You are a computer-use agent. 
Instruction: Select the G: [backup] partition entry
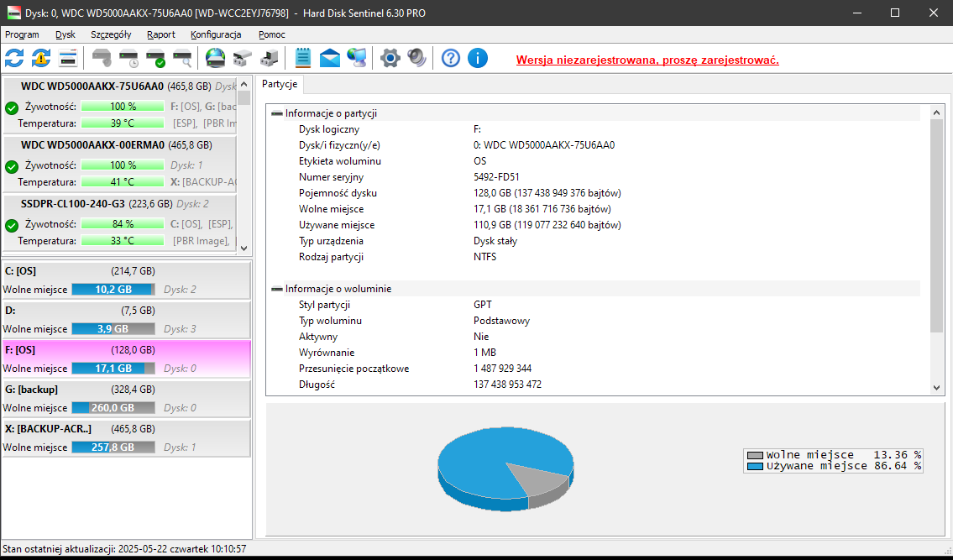point(126,398)
